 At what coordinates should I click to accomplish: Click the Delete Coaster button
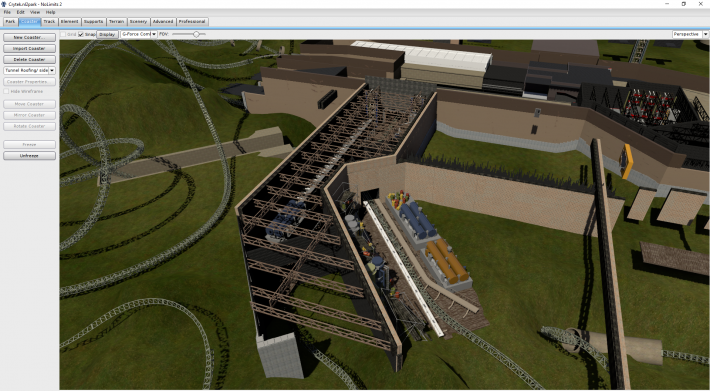tap(29, 59)
